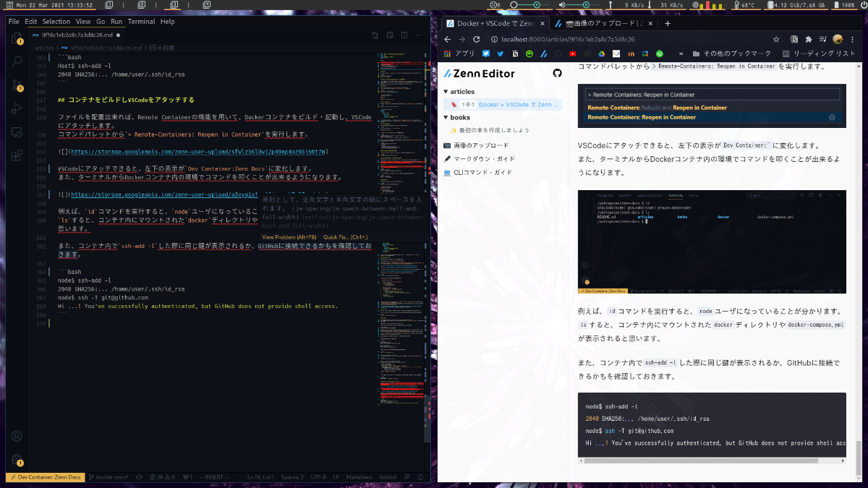Click the settings gear in the command palette image

[832, 117]
